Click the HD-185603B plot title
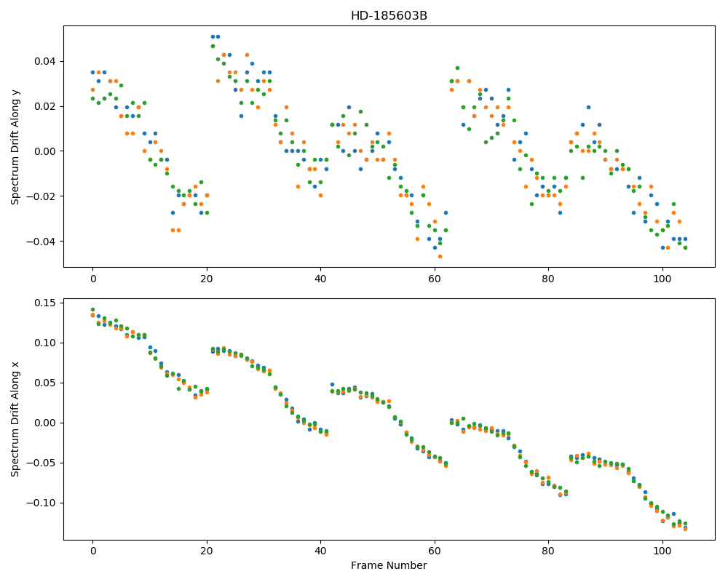Screen dimensions: 728x582 389,16
